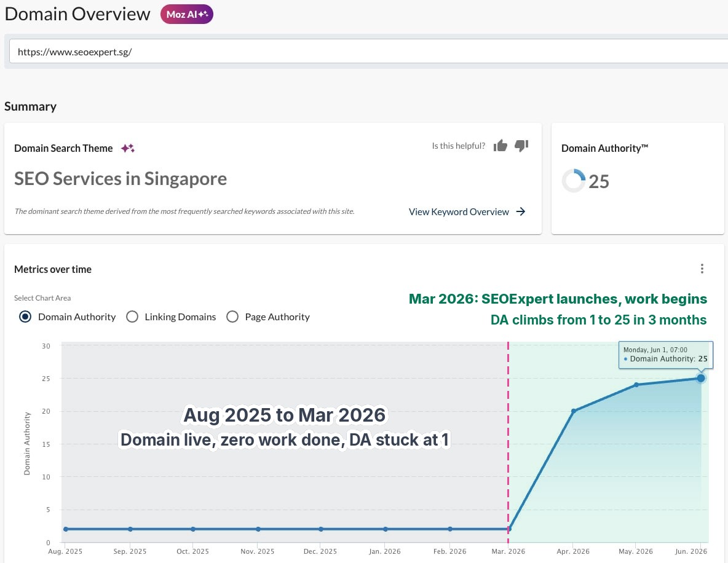Click the Aug. 2025 data point on chart

66,529
